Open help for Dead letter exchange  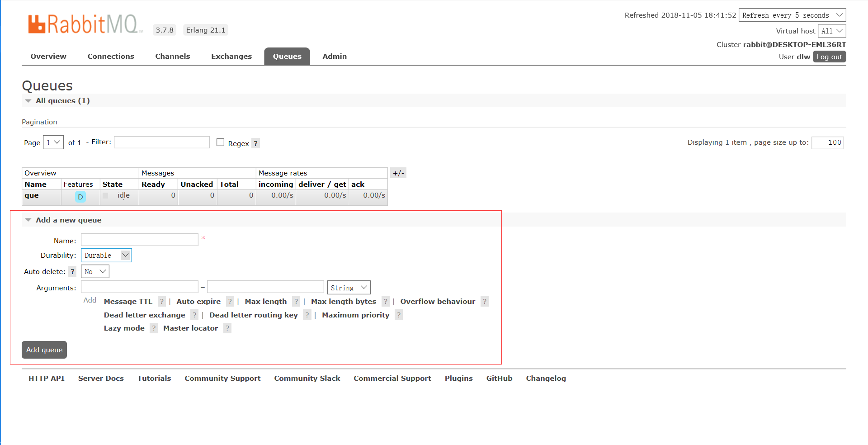click(194, 315)
